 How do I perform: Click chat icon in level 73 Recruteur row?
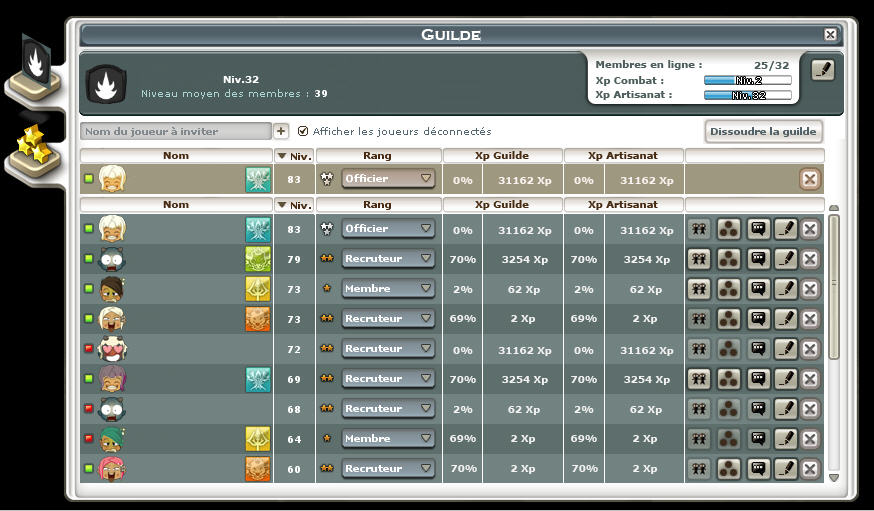(758, 319)
